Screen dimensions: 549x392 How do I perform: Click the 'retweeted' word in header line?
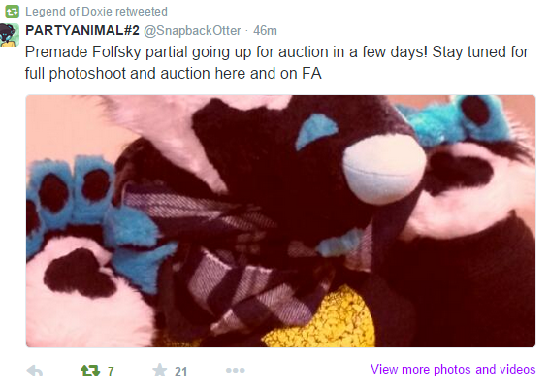(x=142, y=12)
